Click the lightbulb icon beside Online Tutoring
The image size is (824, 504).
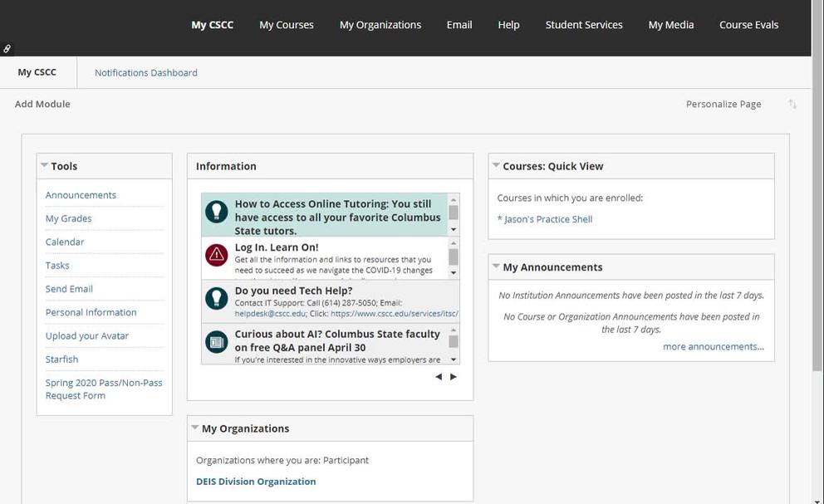tap(217, 212)
